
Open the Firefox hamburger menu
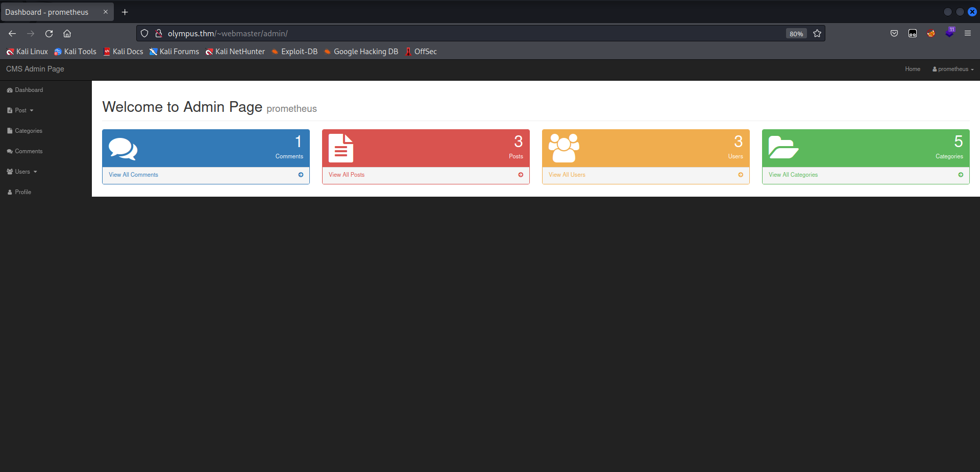968,33
